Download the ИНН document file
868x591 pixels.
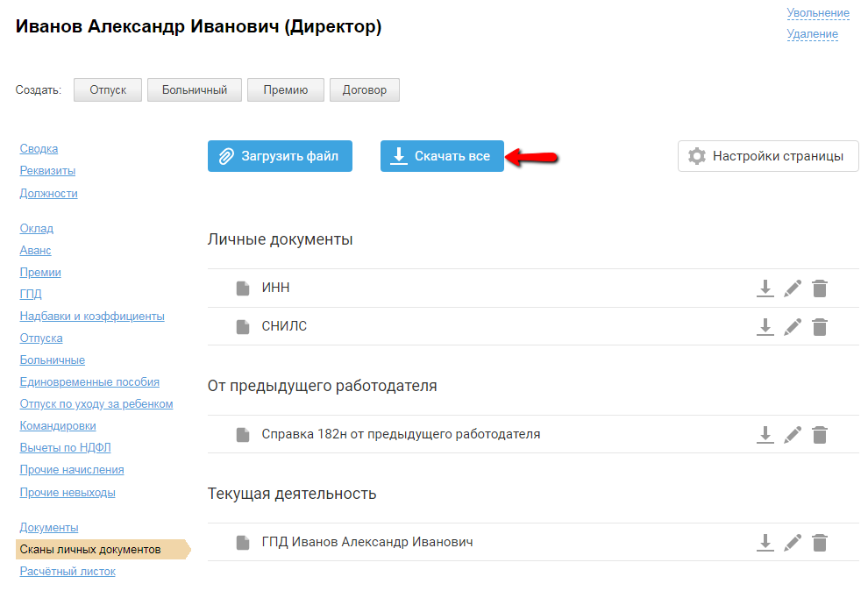(765, 288)
